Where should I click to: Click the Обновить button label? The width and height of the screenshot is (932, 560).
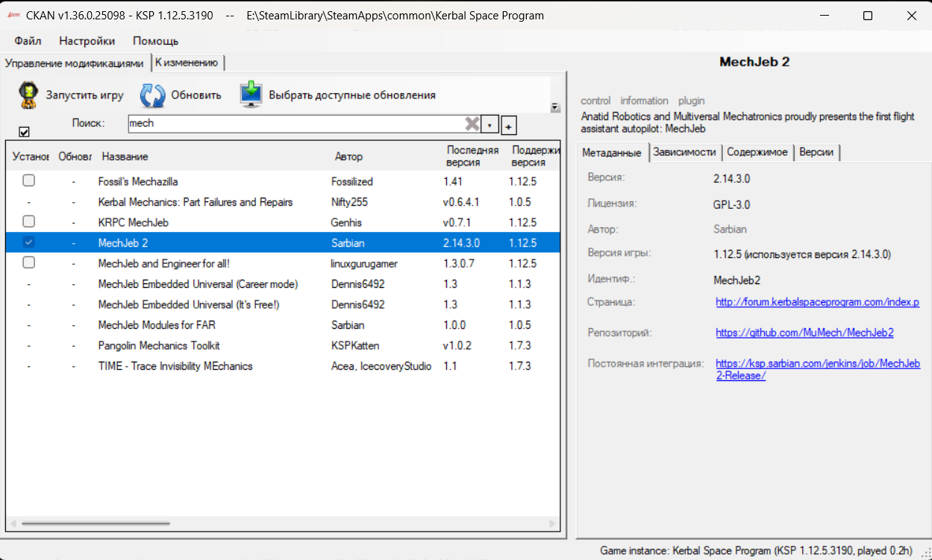click(x=196, y=95)
